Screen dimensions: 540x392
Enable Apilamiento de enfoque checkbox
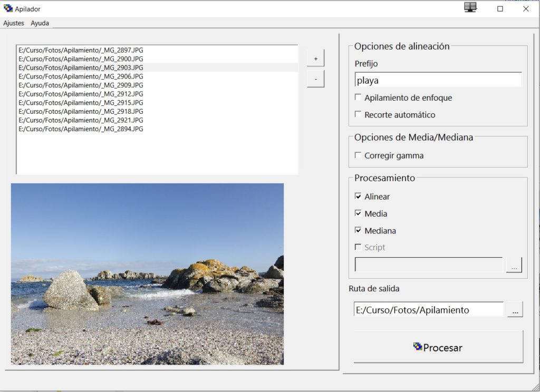pos(358,97)
